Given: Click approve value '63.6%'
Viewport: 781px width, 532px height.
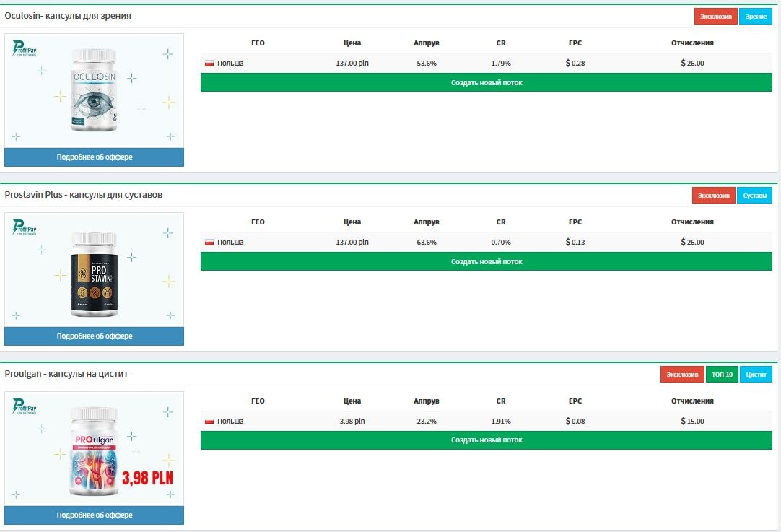Looking at the screenshot, I should point(427,242).
